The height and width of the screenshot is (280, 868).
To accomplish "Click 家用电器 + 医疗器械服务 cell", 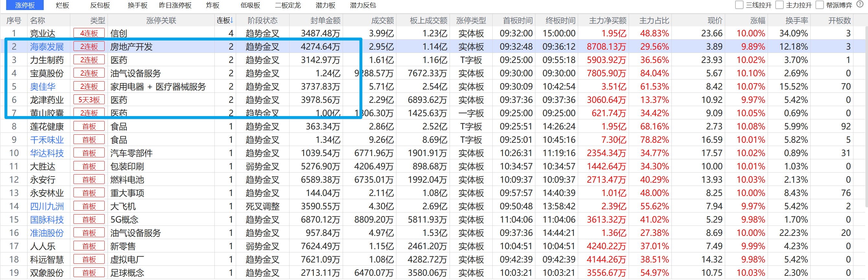I will tap(158, 86).
